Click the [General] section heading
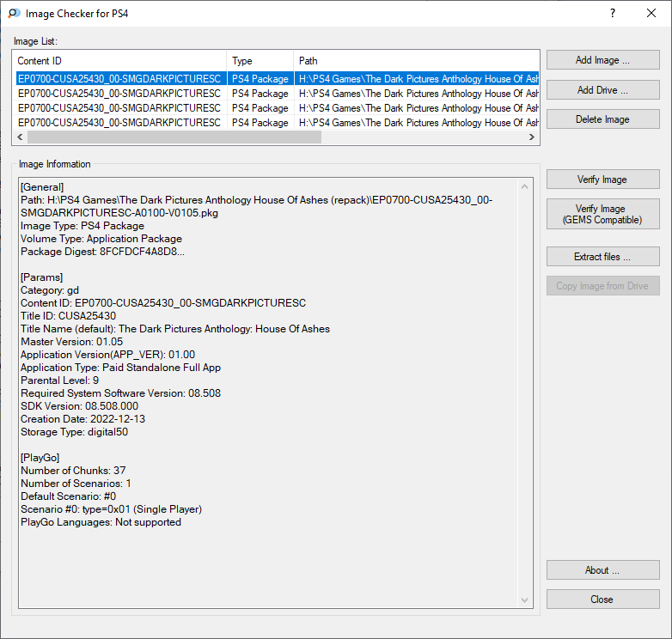Viewport: 672px width, 639px height. pos(42,187)
